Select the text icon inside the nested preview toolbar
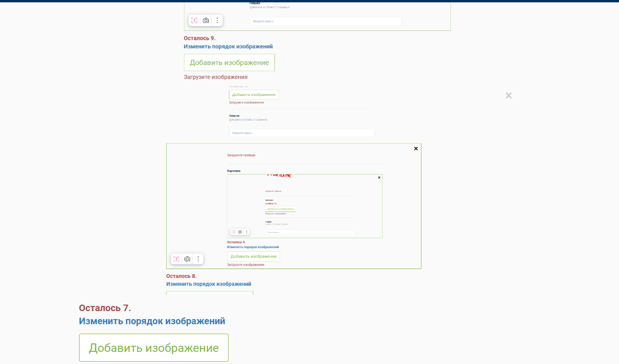Image resolution: width=619 pixels, height=364 pixels. tap(233, 232)
